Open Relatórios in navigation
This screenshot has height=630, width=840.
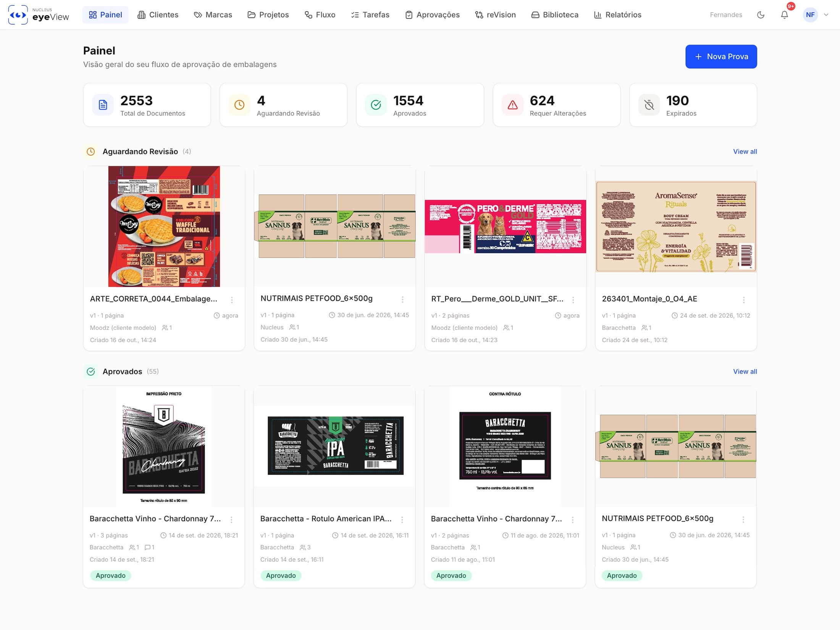tap(617, 15)
